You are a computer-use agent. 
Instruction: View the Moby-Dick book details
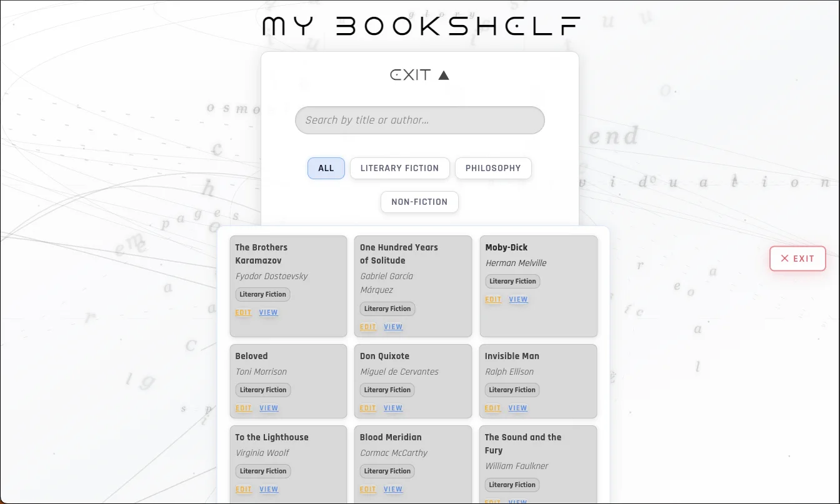tap(518, 299)
